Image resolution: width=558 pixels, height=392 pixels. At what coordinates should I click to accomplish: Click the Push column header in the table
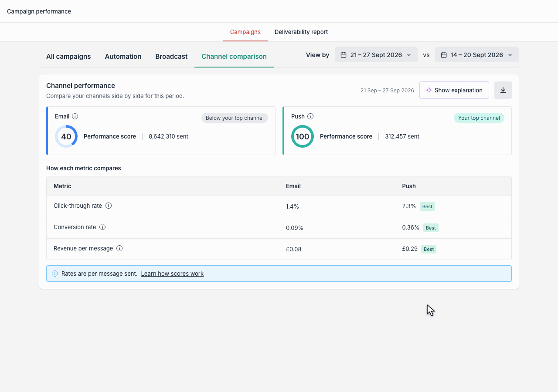pos(409,186)
